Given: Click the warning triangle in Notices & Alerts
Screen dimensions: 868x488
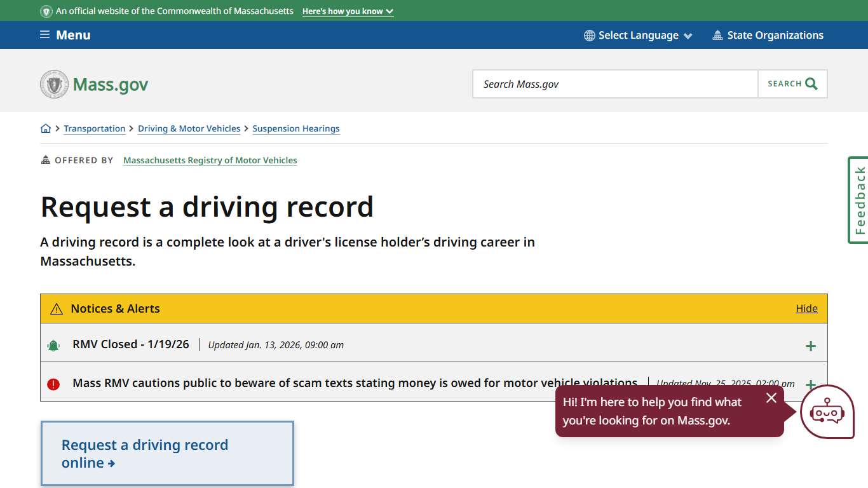Looking at the screenshot, I should (x=57, y=308).
